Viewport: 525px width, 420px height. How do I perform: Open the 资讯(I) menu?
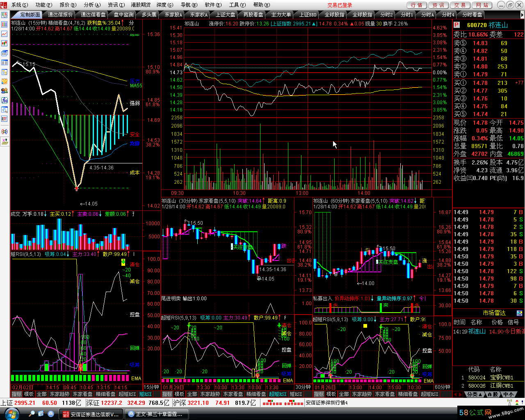click(116, 5)
